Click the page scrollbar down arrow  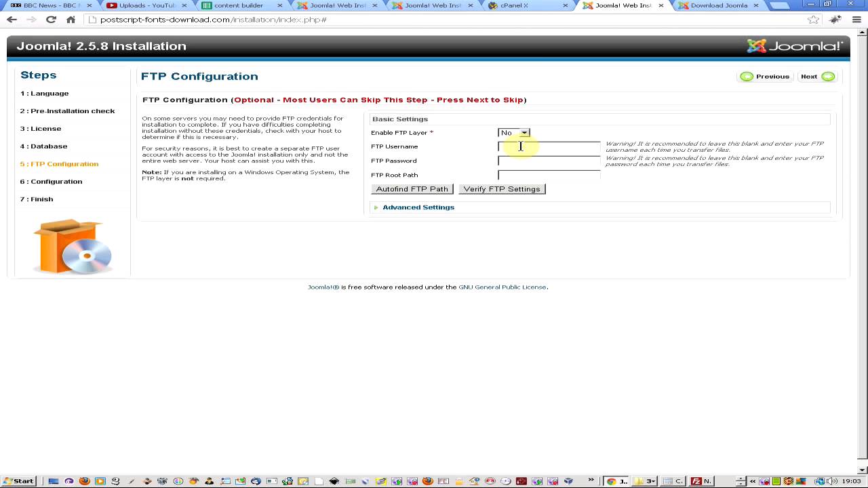click(x=863, y=470)
